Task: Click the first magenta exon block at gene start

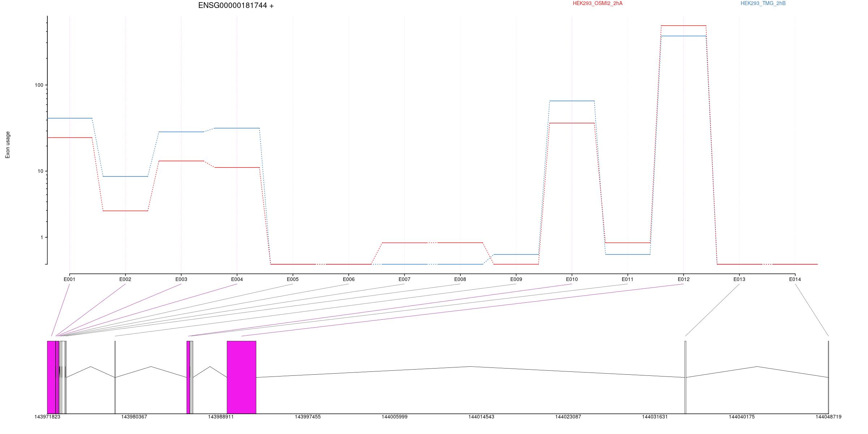Action: [51, 377]
